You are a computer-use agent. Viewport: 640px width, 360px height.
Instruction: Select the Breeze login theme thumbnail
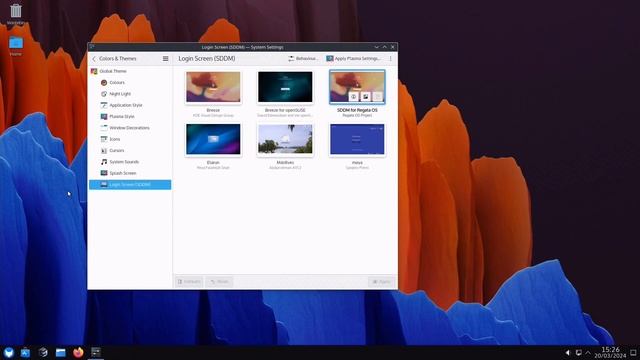click(213, 87)
